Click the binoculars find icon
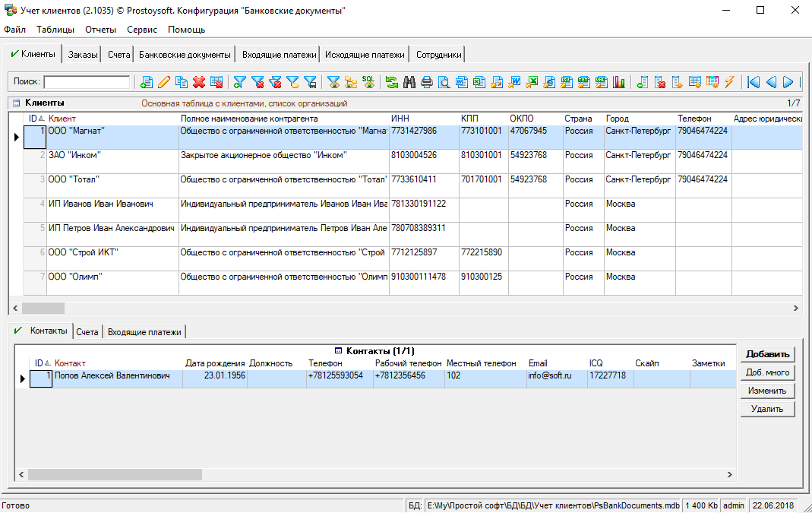Screen dimensions: 812x513 [409, 82]
